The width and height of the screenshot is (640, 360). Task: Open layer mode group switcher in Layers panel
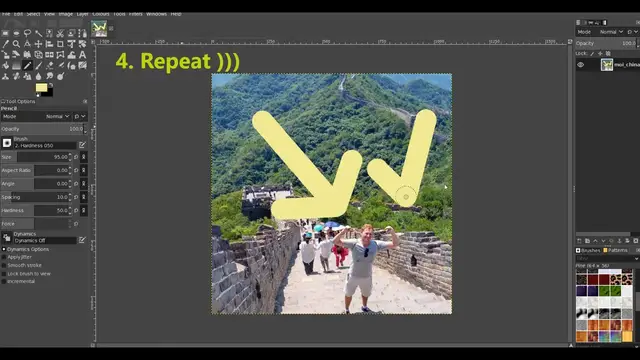632,32
